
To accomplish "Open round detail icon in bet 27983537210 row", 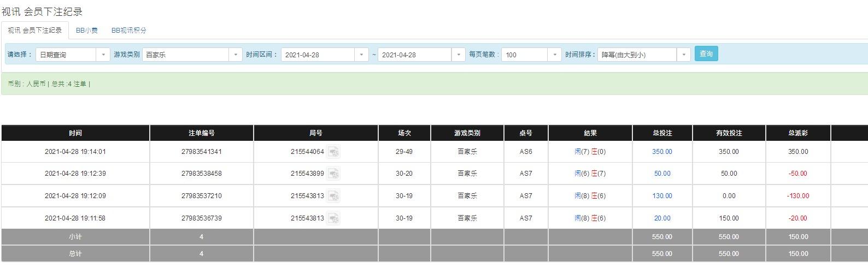I will (333, 196).
